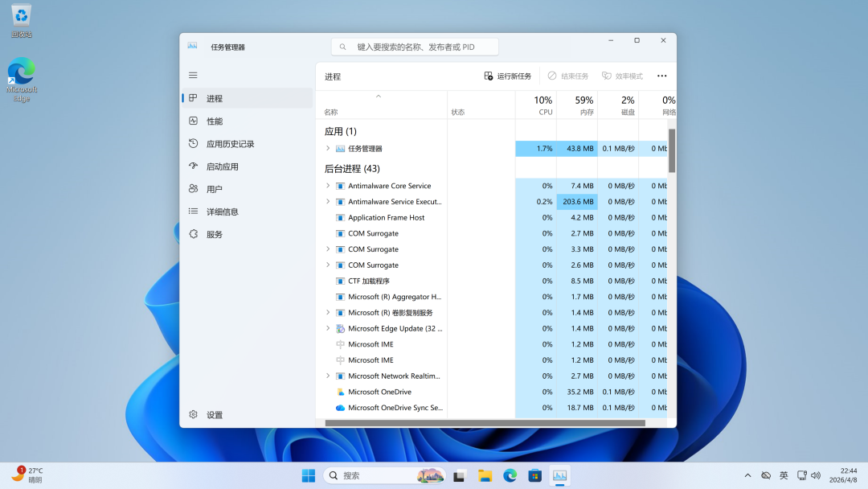The height and width of the screenshot is (489, 868).
Task: Open Task Manager Settings (设置)
Action: coord(248,415)
